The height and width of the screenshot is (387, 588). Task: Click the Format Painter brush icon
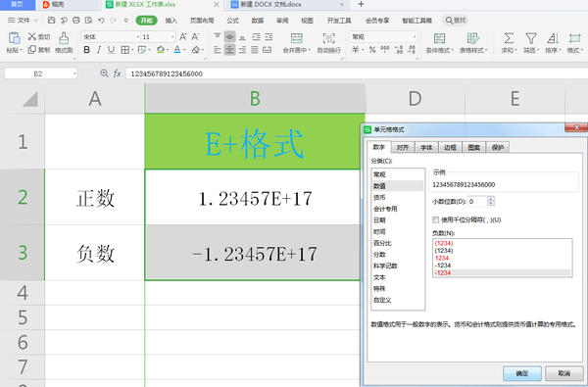[x=64, y=38]
